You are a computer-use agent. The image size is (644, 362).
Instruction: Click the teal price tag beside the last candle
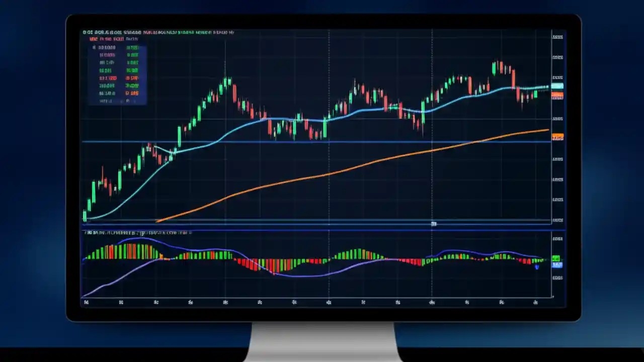click(x=557, y=86)
